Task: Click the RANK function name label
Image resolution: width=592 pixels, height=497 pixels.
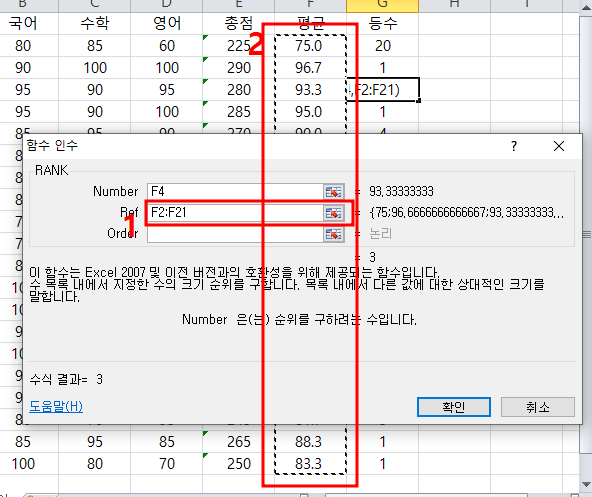Action: (51, 170)
